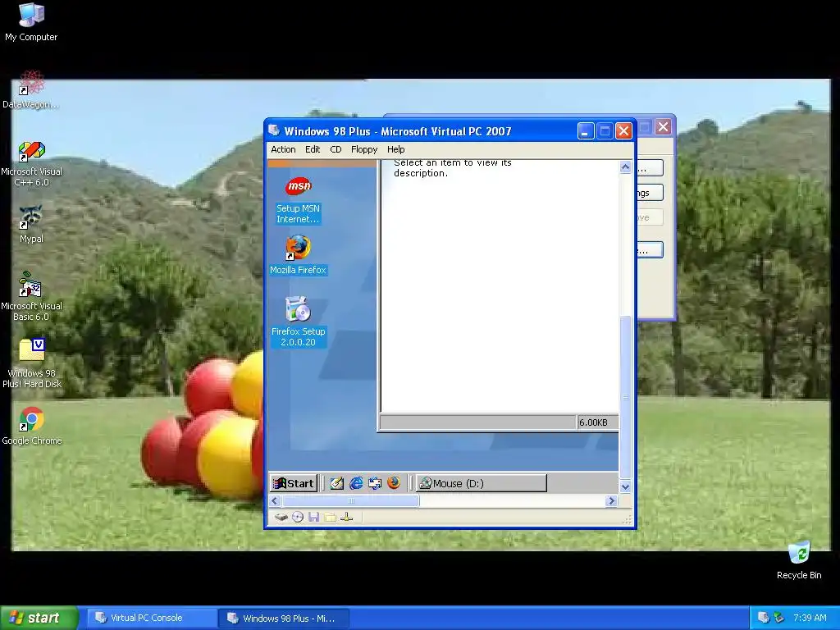Open the Action menu
The width and height of the screenshot is (840, 630).
[283, 149]
